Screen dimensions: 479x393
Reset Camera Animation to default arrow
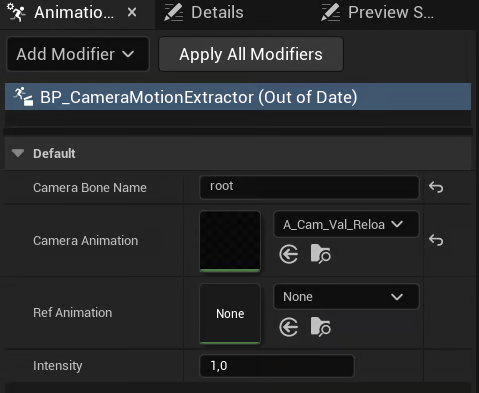pyautogui.click(x=436, y=240)
